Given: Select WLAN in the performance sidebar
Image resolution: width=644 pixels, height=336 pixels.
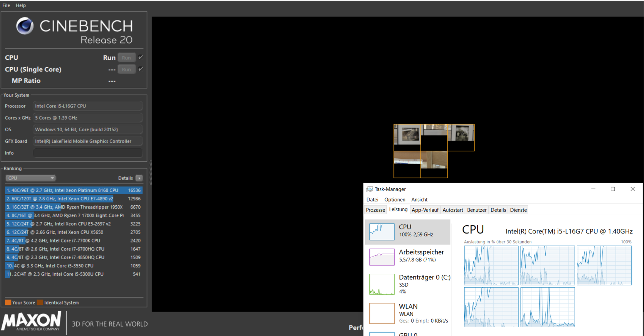Looking at the screenshot, I should point(408,313).
